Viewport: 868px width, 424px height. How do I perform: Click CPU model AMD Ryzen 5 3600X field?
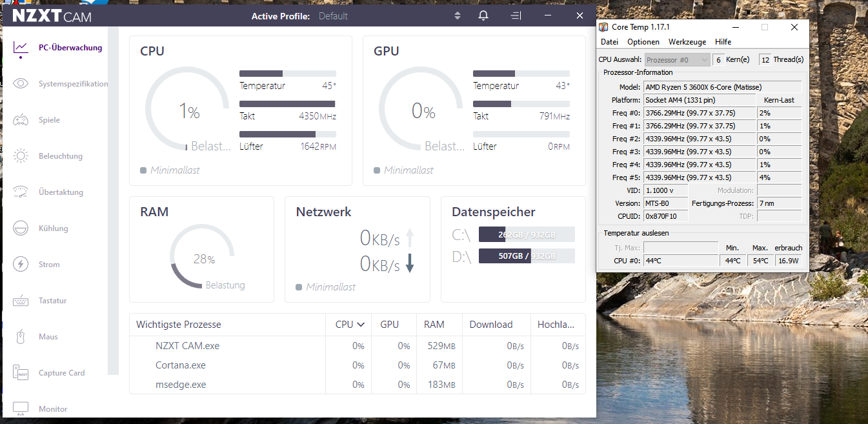pos(723,87)
